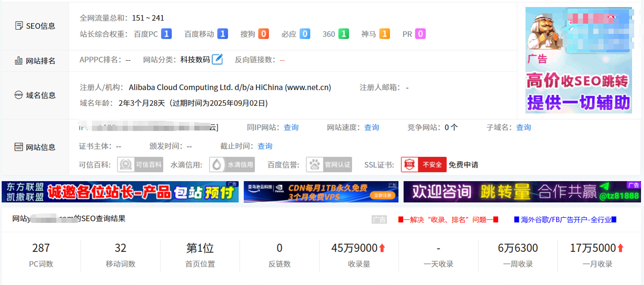This screenshot has height=285, width=644.
Task: Click 免费申请 SSL certificate link
Action: [x=463, y=165]
